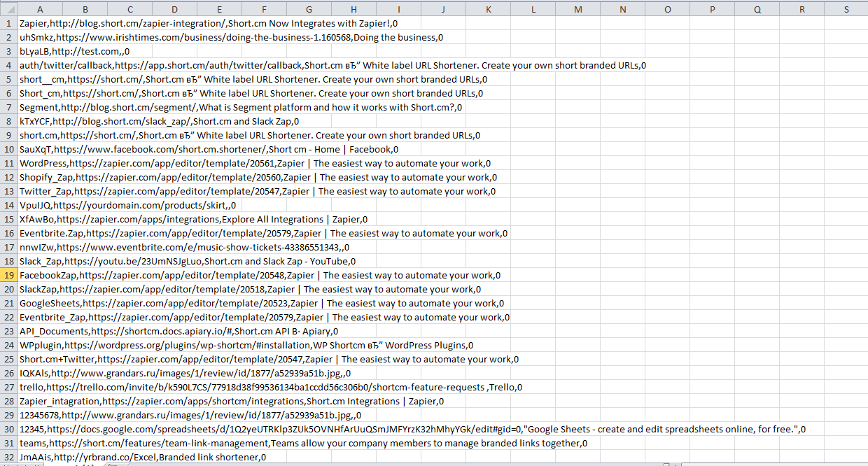868x466 pixels.
Task: Select column C header
Action: click(x=129, y=9)
